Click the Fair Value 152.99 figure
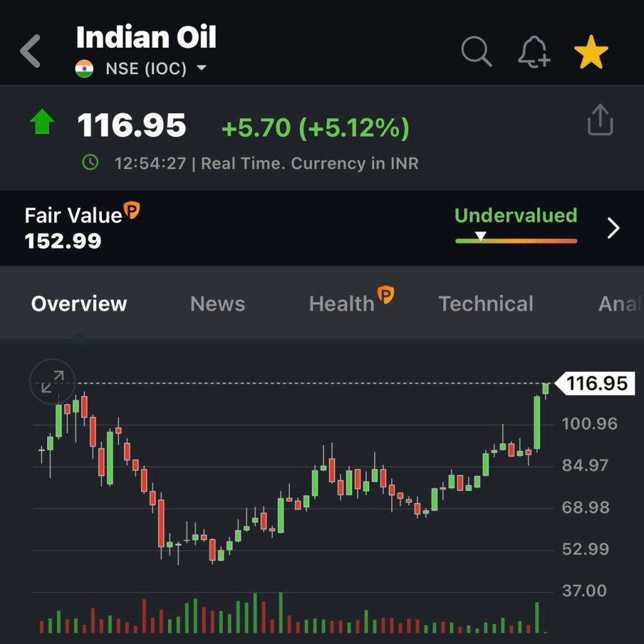The width and height of the screenshot is (644, 644). click(x=63, y=241)
